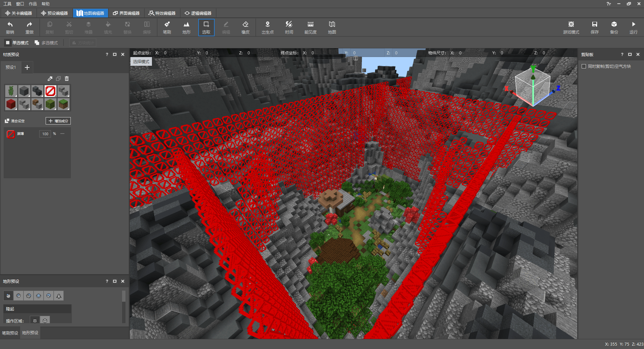Screen dimensions: 644x349
Task: Click the duplicate icon in 材质预设
Action: point(58,79)
